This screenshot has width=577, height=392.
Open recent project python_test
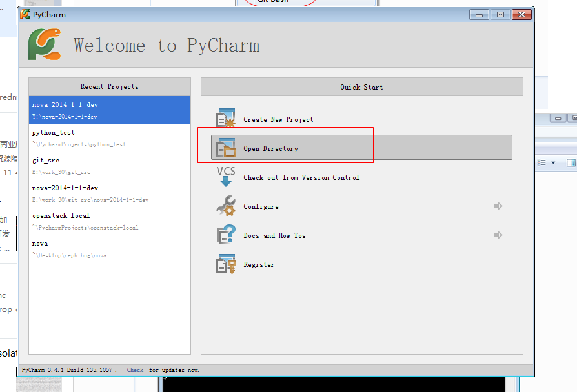coord(110,138)
